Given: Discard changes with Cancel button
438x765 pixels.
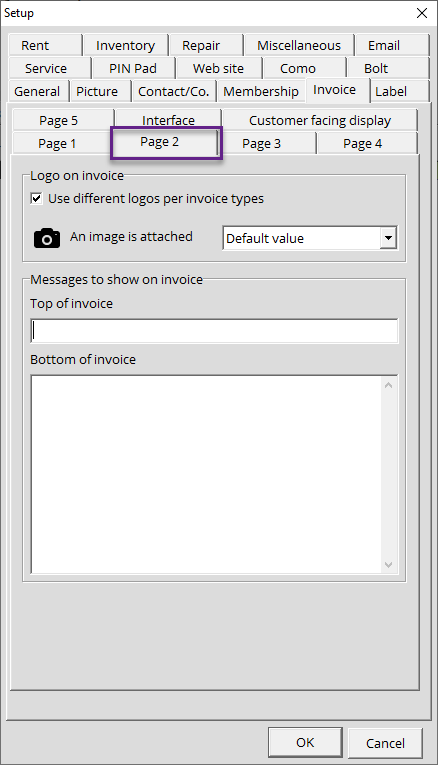Looking at the screenshot, I should 385,743.
